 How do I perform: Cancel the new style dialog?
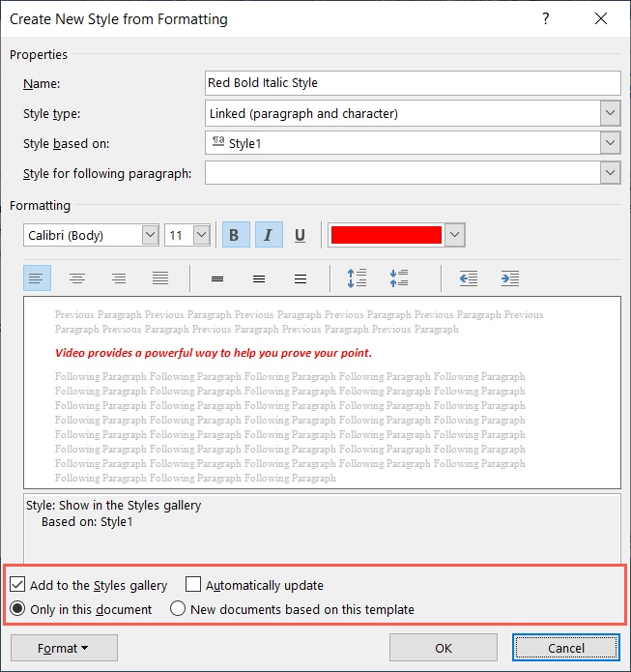pyautogui.click(x=566, y=648)
